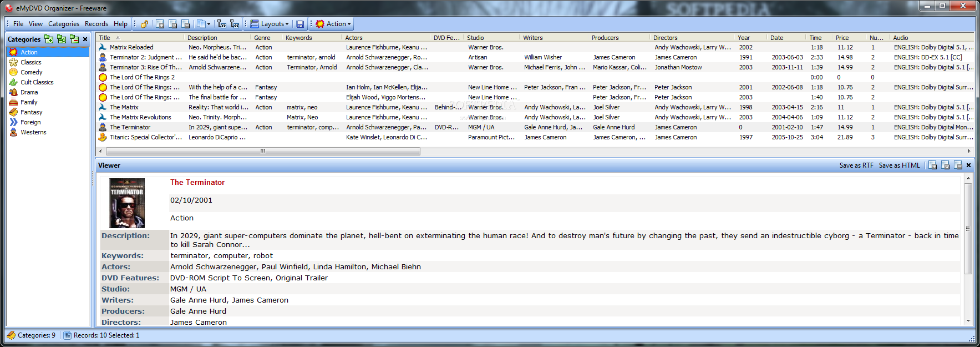Screen dimensions: 980x347
Task: Click the Viewer panel add icon
Action: click(933, 165)
